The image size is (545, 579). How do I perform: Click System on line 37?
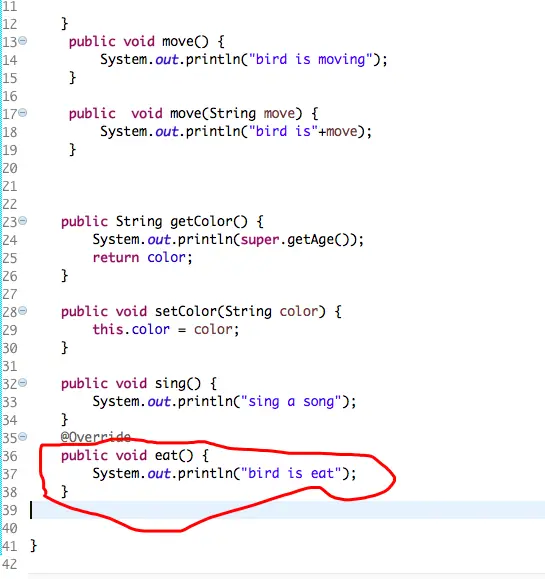(x=116, y=473)
